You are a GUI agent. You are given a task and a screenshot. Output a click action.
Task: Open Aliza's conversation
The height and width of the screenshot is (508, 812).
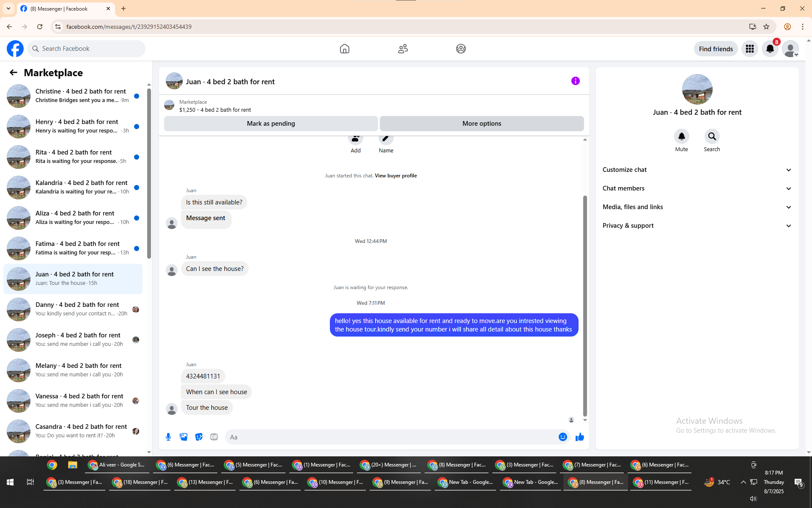(x=73, y=218)
